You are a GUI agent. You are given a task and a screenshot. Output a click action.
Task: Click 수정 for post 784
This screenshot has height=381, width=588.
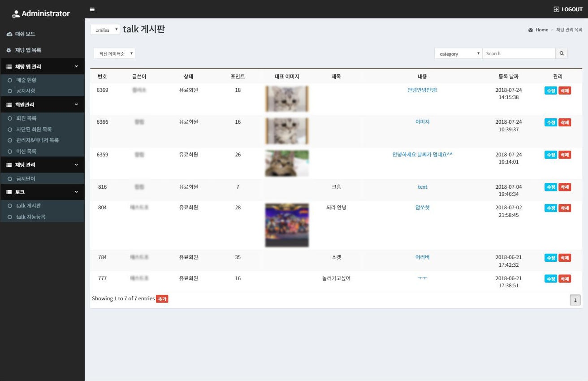pyautogui.click(x=551, y=258)
